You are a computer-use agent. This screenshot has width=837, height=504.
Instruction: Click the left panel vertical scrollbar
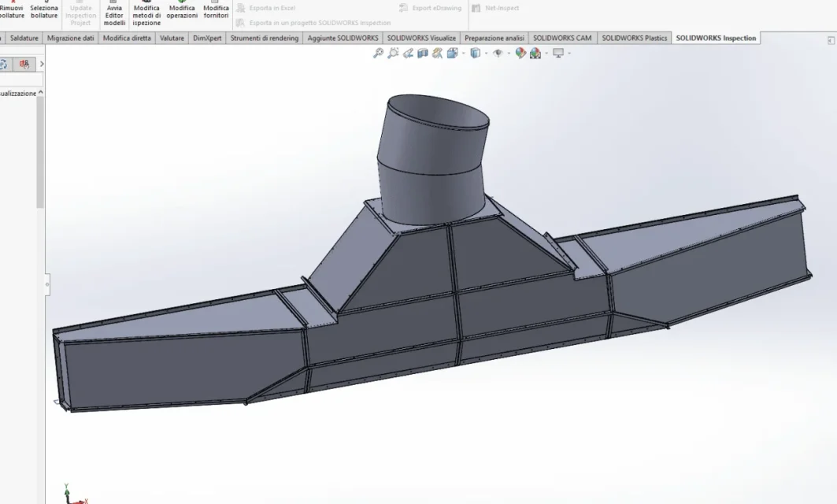coord(40,152)
